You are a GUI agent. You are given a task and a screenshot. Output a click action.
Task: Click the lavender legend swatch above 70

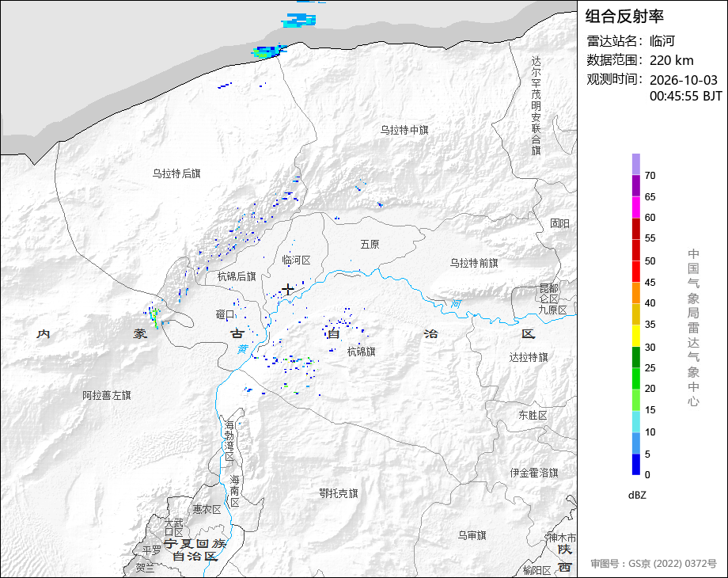(636, 165)
